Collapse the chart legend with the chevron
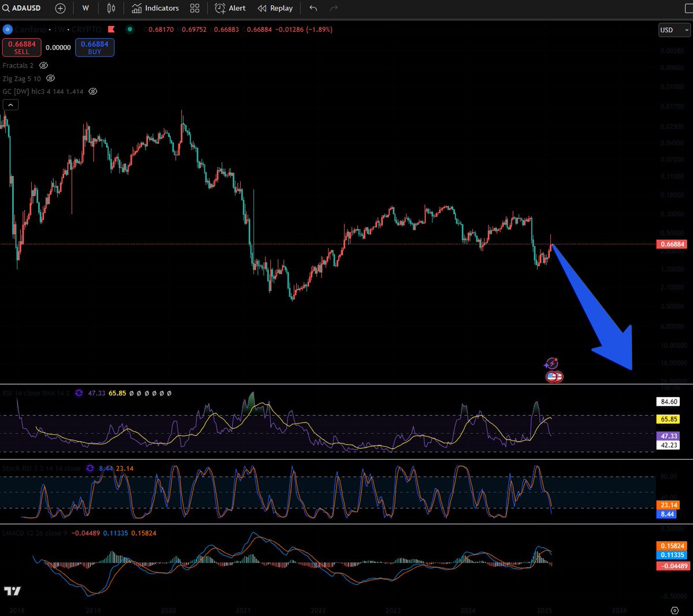693x616 pixels. click(x=10, y=104)
